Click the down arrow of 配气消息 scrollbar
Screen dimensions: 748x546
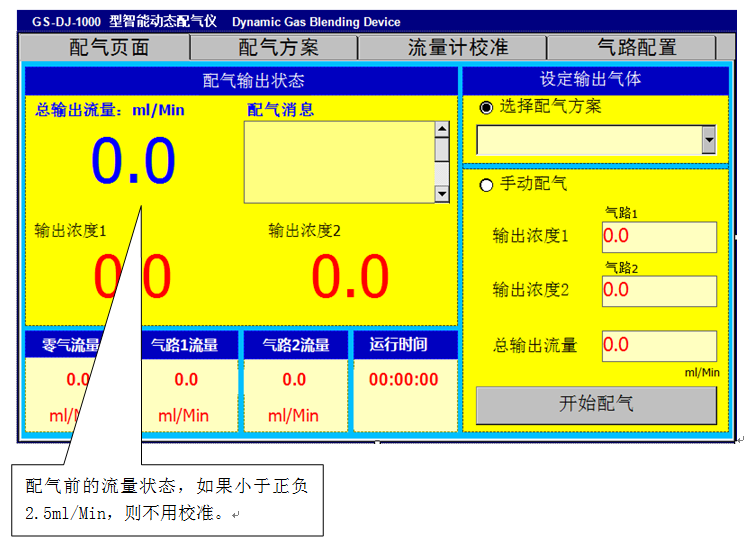[441, 194]
